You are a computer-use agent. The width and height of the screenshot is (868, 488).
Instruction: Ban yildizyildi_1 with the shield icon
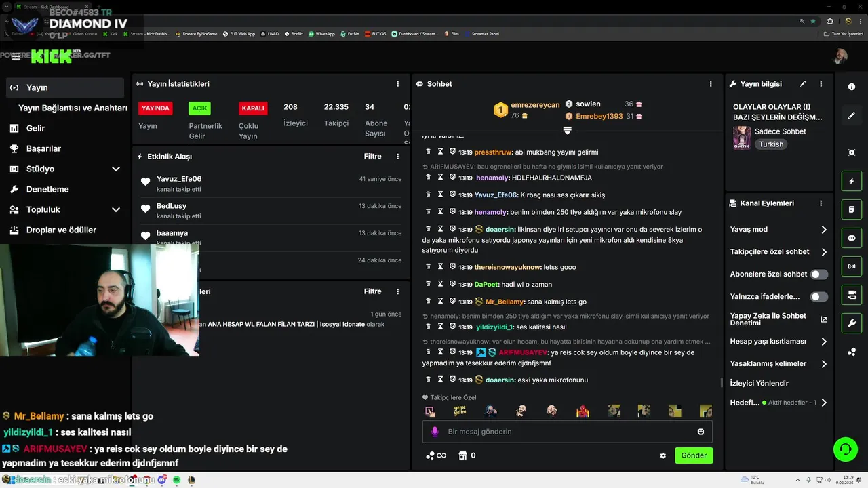tap(452, 327)
